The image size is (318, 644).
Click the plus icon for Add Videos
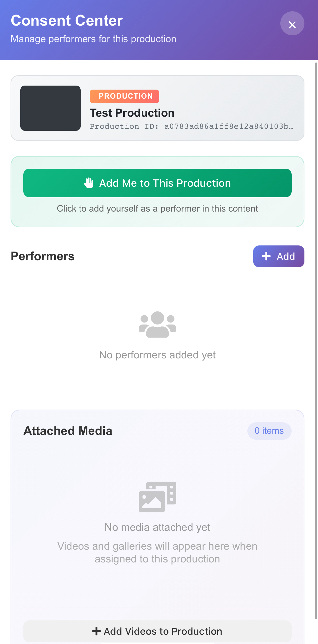click(96, 631)
